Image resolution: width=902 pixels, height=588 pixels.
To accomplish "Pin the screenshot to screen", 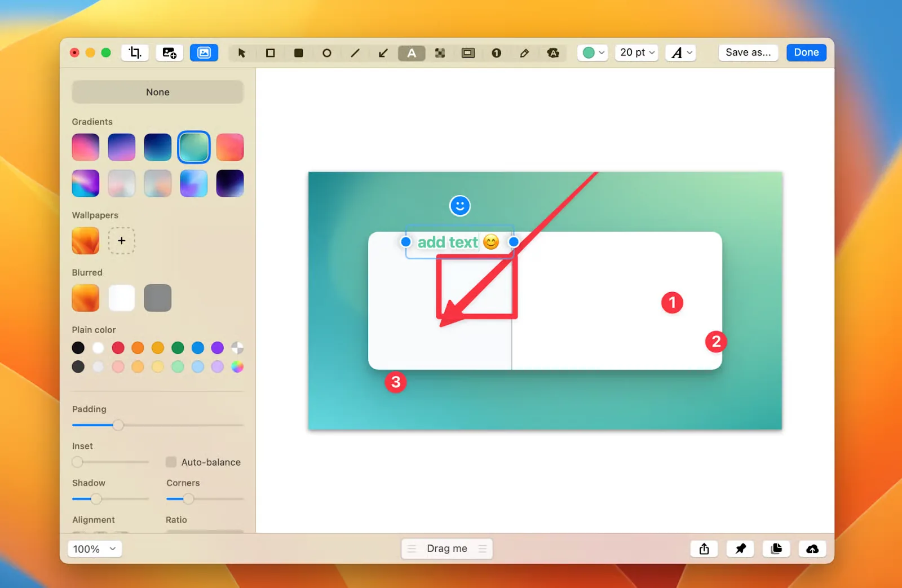I will pos(740,549).
